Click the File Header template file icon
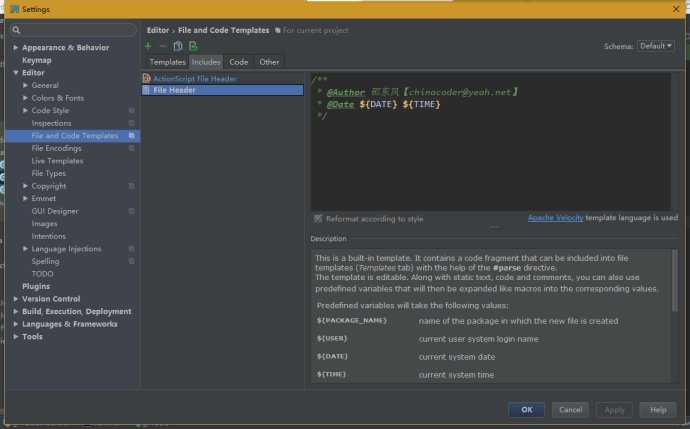690x429 pixels. click(147, 90)
